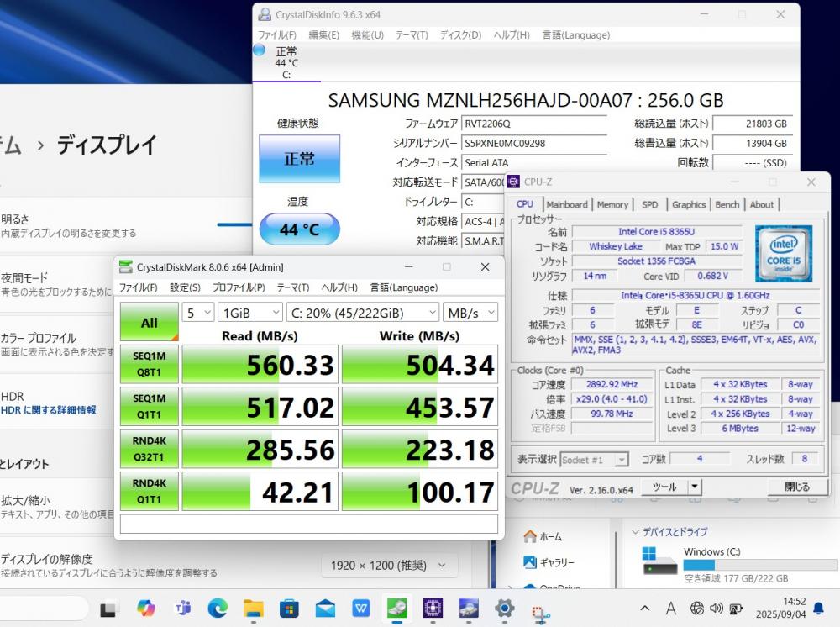Switch to CrystalDiskInfo taskbar icon
This screenshot has width=840, height=627.
pos(469,609)
